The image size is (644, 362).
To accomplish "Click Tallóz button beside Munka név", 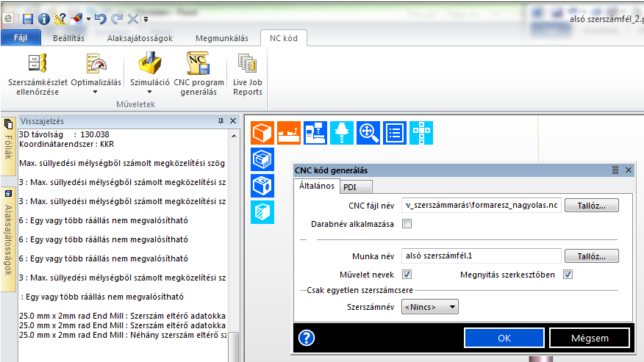I will point(591,256).
